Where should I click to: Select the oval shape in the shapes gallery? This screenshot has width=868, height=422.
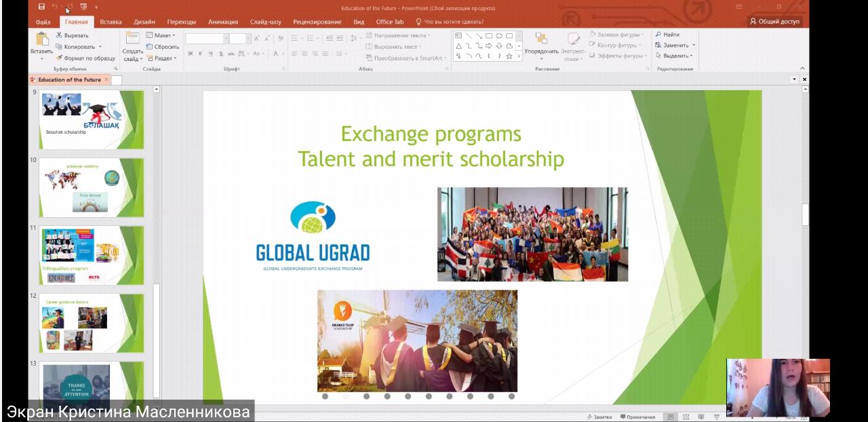click(x=499, y=36)
